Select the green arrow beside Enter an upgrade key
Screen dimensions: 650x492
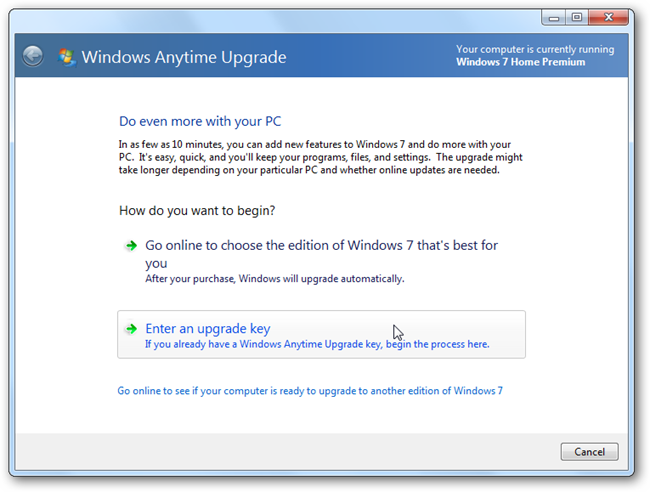(131, 329)
